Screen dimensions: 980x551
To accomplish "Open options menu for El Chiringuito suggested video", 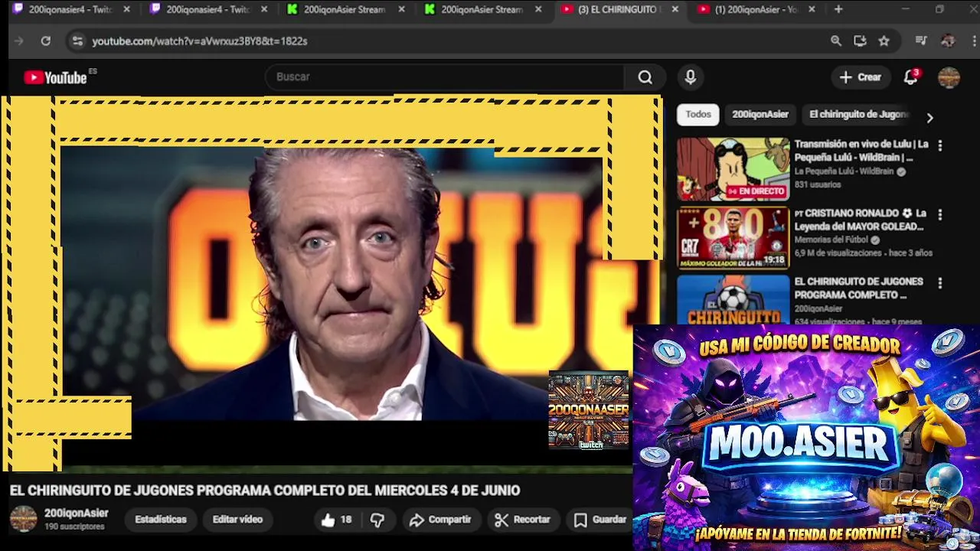I will coord(940,283).
